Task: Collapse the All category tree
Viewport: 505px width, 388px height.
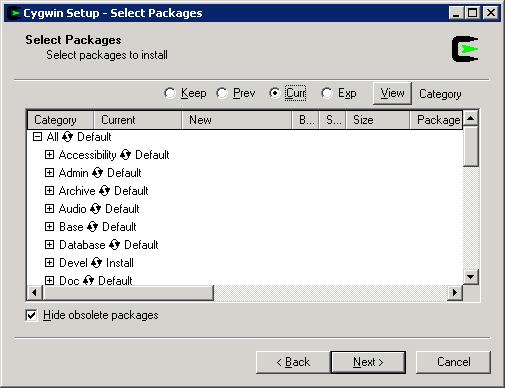Action: coord(37,137)
